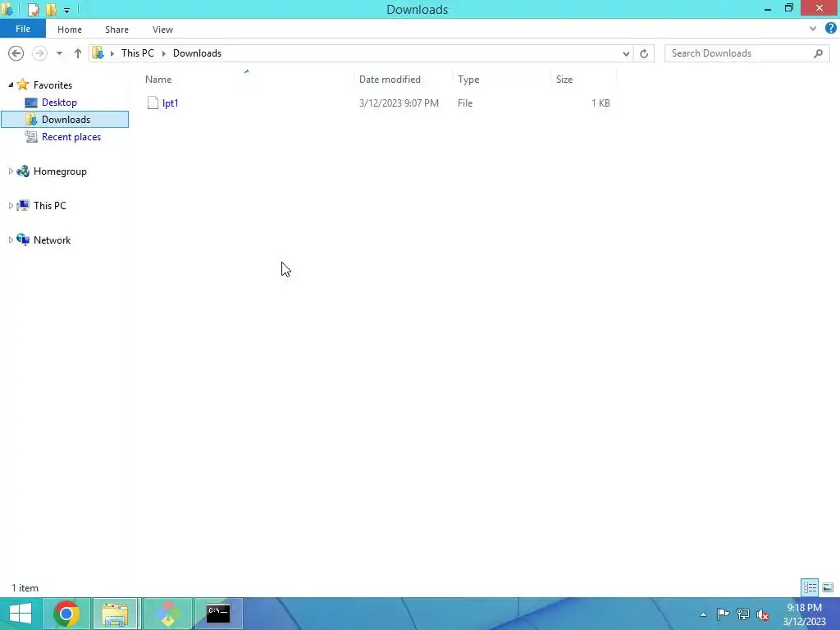Open Help with the question mark icon
The height and width of the screenshot is (630, 840).
(830, 29)
